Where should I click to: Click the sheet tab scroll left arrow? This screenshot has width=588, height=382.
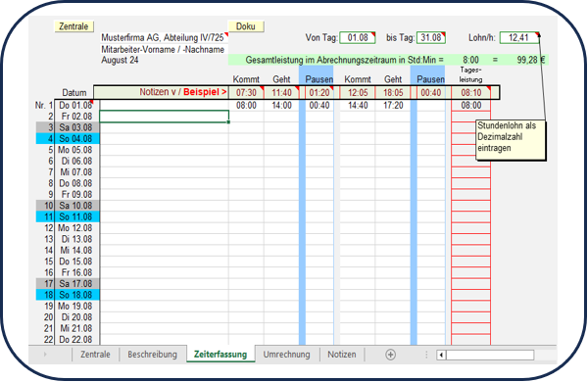pos(45,355)
